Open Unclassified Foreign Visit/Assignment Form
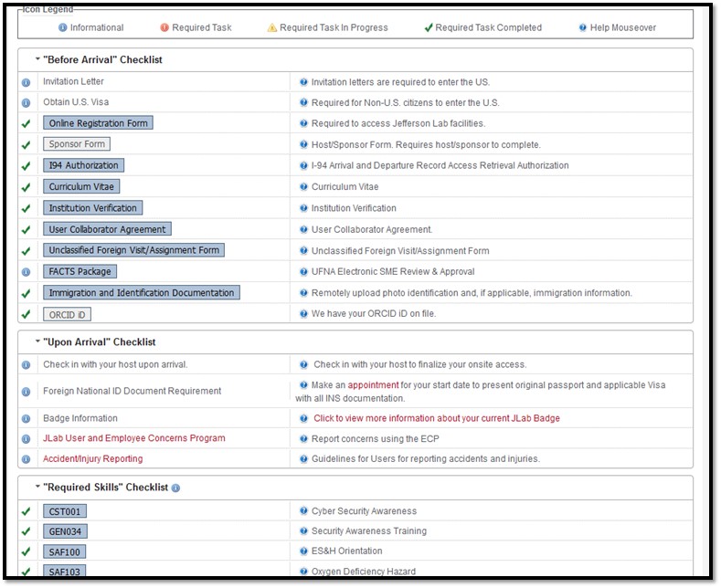This screenshot has height=588, width=721. click(x=133, y=250)
